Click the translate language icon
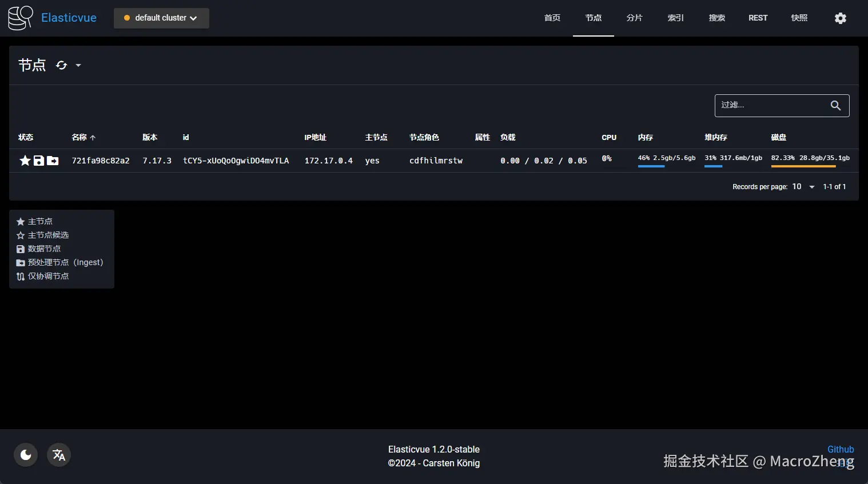868x484 pixels. (x=59, y=455)
